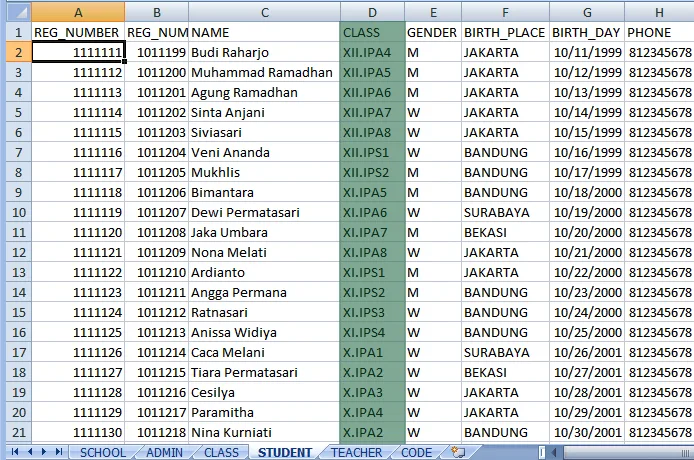Select the Nina Kurniati cell

(x=265, y=432)
